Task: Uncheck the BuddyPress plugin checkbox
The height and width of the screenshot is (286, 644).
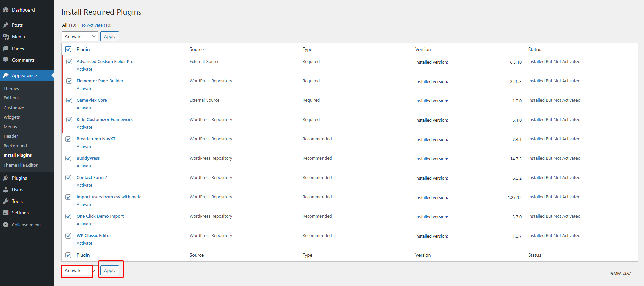Action: (x=68, y=158)
